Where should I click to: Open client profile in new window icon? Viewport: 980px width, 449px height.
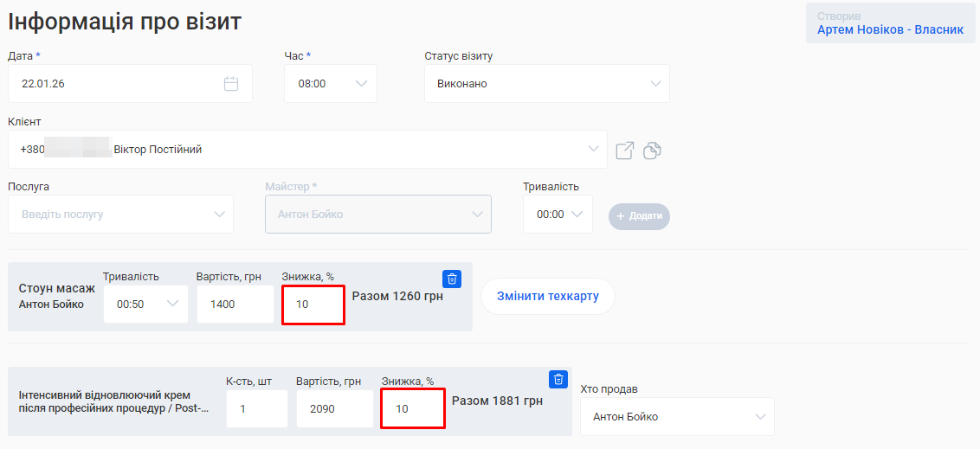pyautogui.click(x=624, y=151)
